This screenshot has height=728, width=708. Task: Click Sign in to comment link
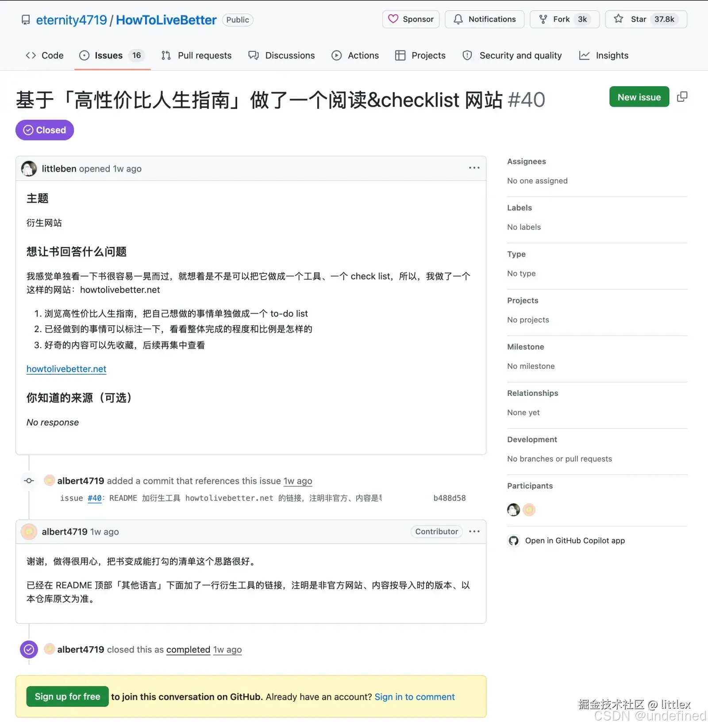(x=415, y=697)
